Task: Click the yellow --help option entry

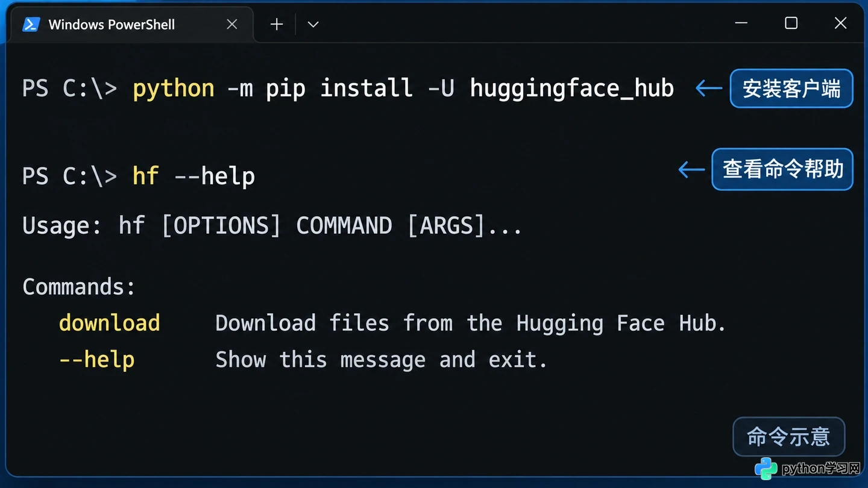Action: [97, 360]
